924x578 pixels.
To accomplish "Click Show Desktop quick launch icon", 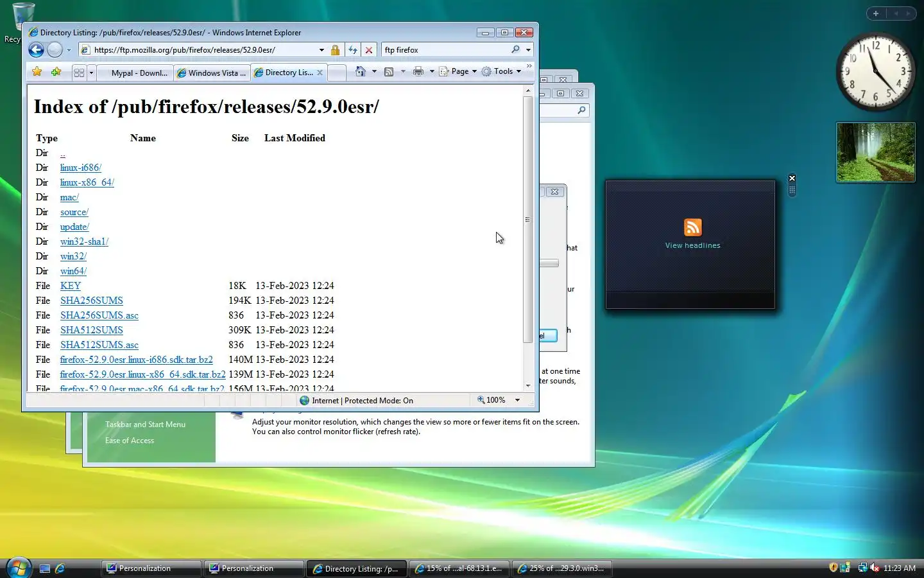I will [45, 568].
